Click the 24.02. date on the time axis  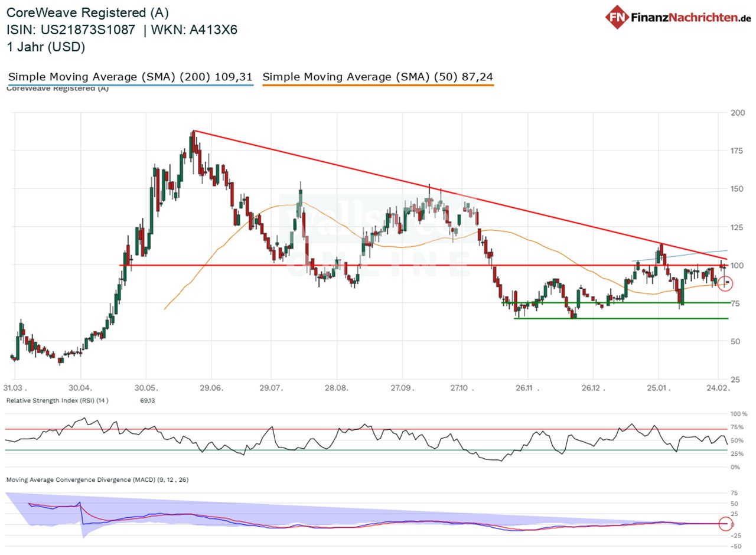click(x=718, y=389)
